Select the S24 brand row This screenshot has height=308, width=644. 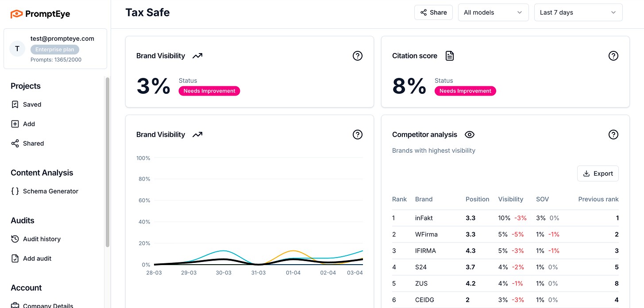505,267
